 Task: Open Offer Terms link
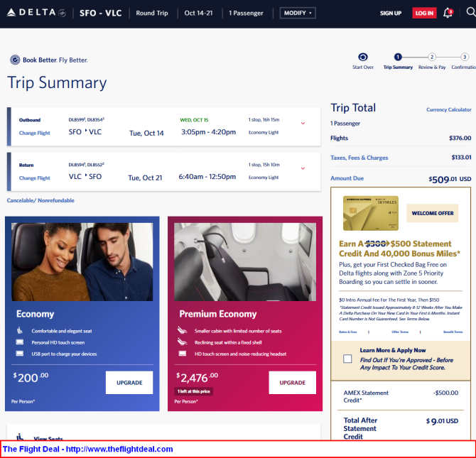click(400, 332)
